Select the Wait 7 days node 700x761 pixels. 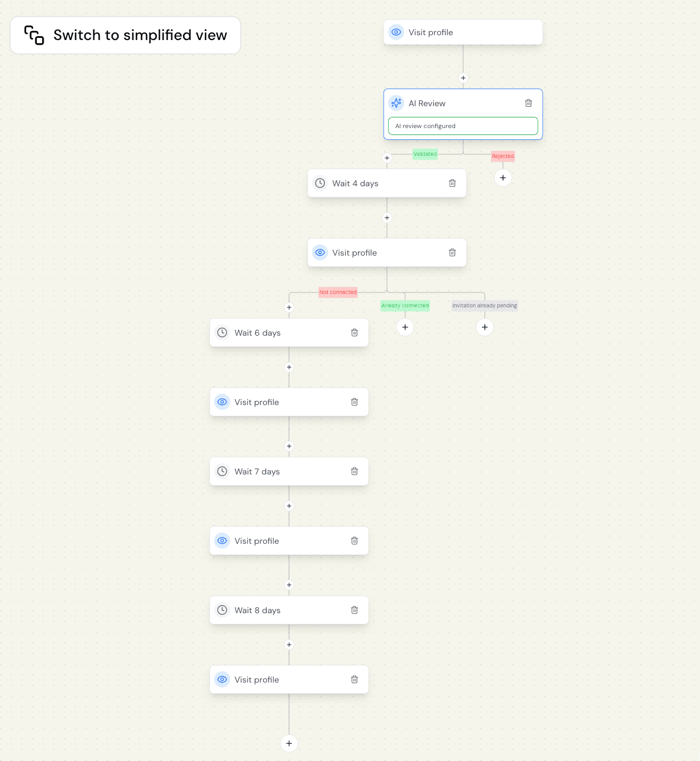pyautogui.click(x=288, y=471)
